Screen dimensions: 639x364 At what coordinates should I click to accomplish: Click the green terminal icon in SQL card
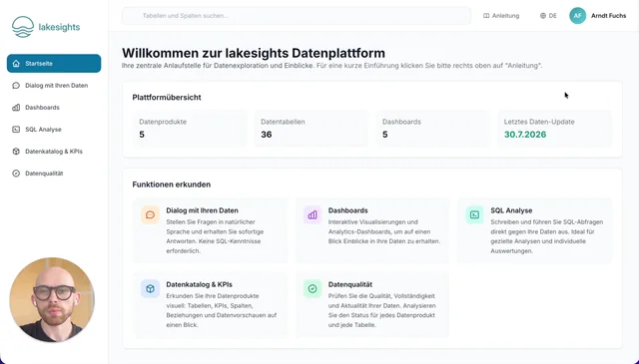tap(475, 215)
